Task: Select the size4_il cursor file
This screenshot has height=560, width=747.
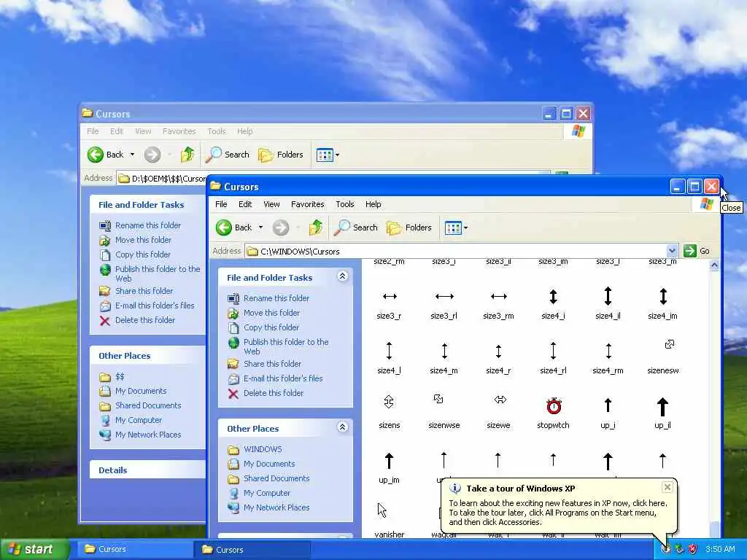Action: (608, 304)
